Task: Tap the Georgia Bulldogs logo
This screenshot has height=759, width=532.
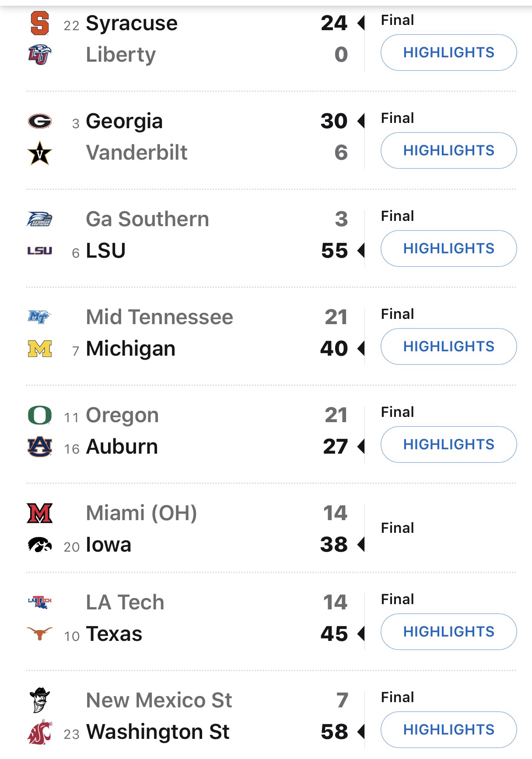Action: click(39, 121)
